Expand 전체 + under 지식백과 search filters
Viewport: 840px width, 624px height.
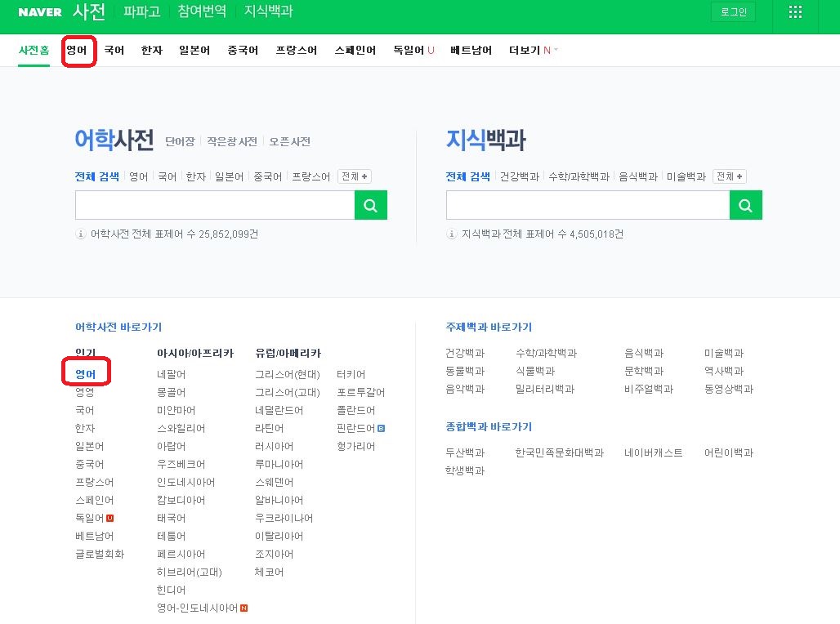point(729,176)
